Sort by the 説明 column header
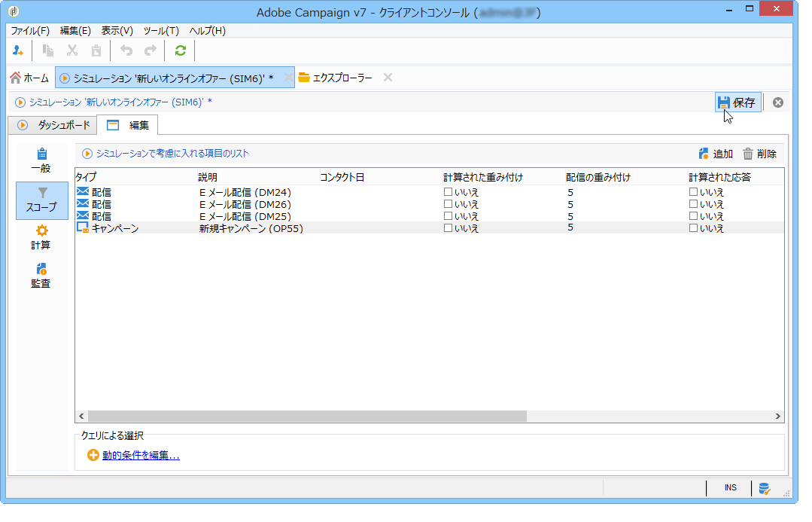 point(258,177)
